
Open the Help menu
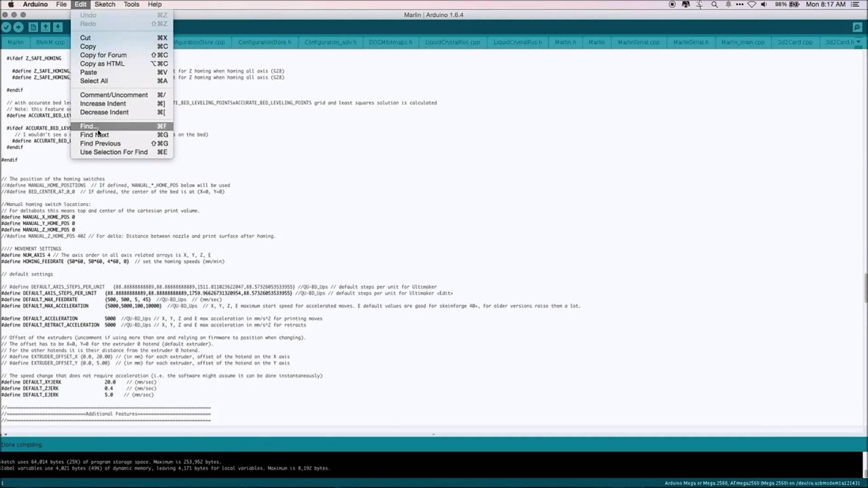click(x=155, y=4)
